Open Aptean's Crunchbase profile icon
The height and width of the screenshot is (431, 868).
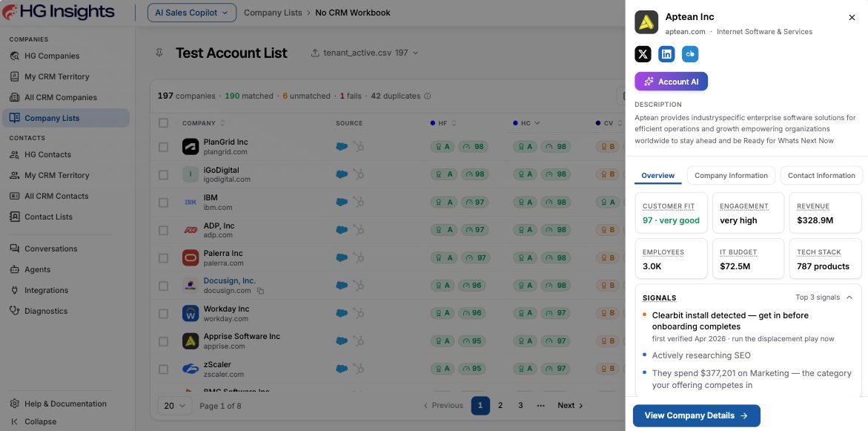pos(690,53)
